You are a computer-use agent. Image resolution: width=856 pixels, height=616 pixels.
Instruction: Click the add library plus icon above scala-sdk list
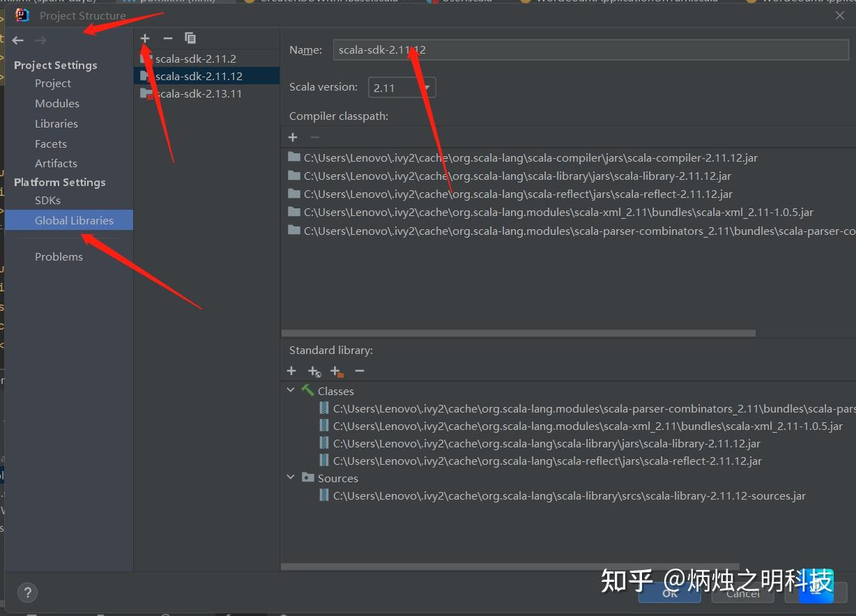145,38
